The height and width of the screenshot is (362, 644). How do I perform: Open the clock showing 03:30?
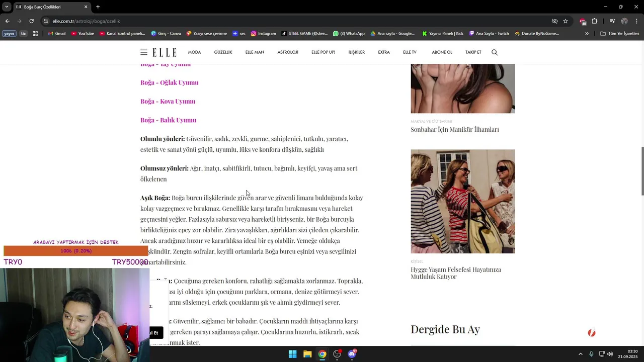pos(628,354)
